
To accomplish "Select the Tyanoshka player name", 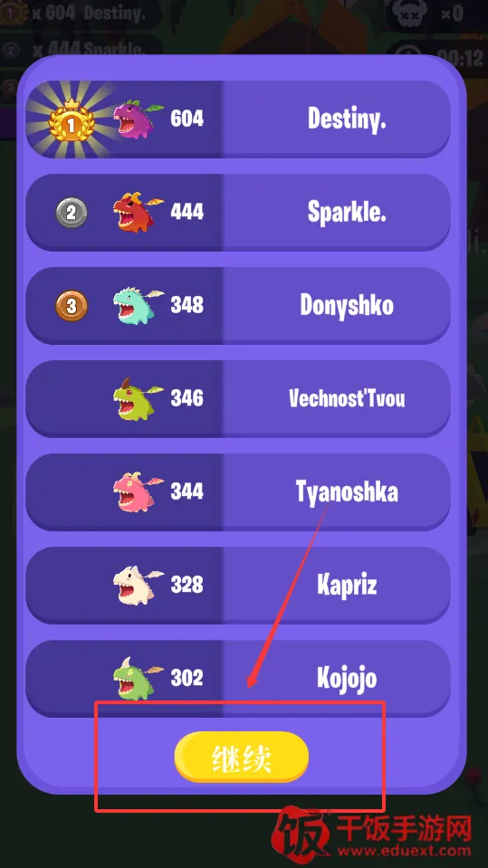I will coord(347,491).
